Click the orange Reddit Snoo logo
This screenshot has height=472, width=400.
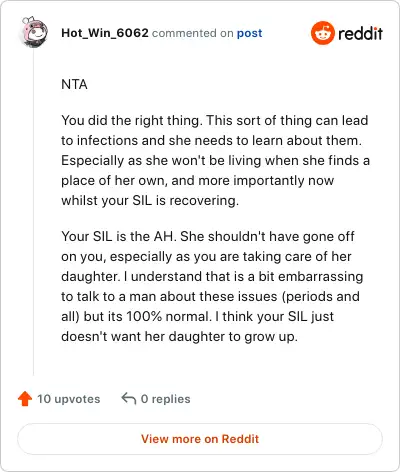coord(322,33)
